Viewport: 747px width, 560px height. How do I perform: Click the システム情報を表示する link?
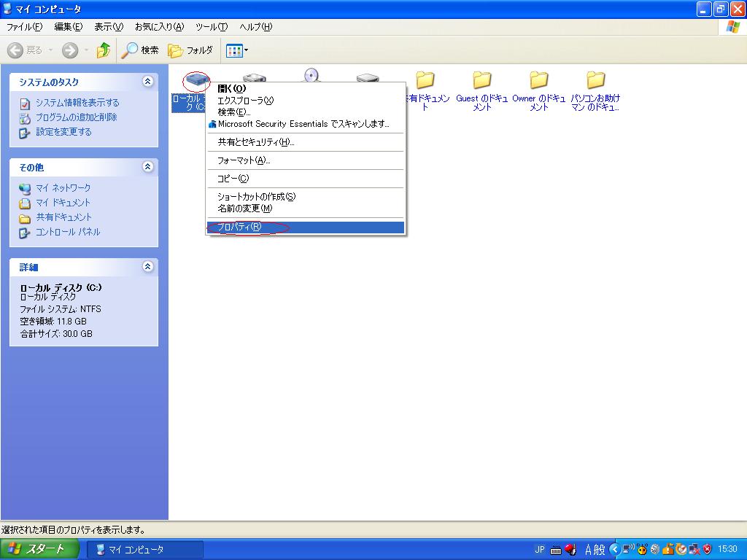(77, 103)
